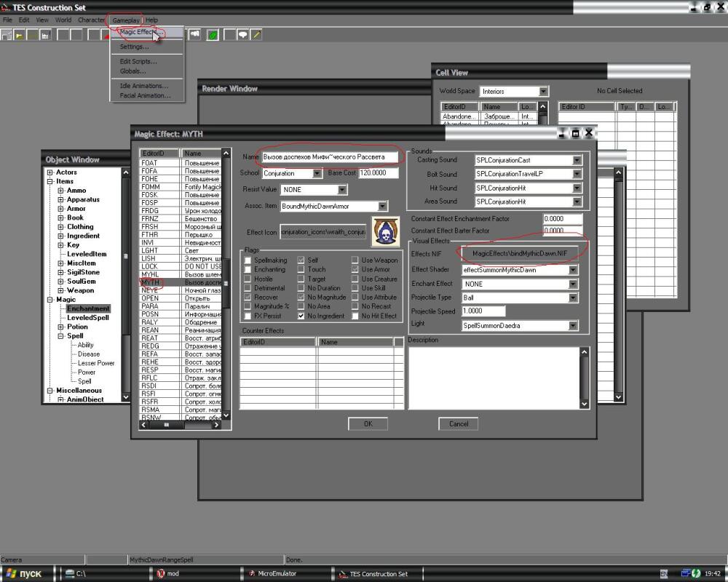Click the network connection tray icon

(x=686, y=574)
